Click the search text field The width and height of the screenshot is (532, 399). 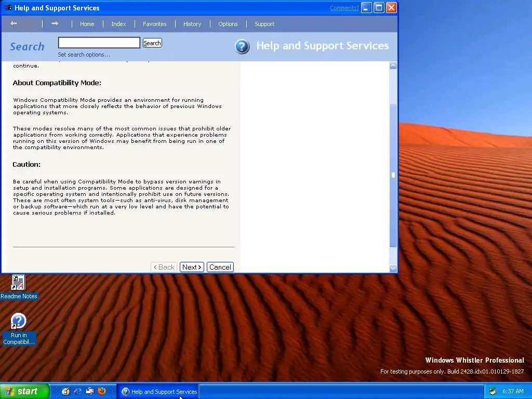click(99, 43)
